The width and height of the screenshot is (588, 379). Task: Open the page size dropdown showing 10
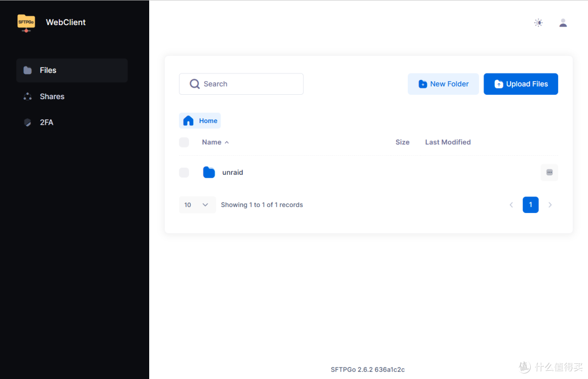(197, 205)
